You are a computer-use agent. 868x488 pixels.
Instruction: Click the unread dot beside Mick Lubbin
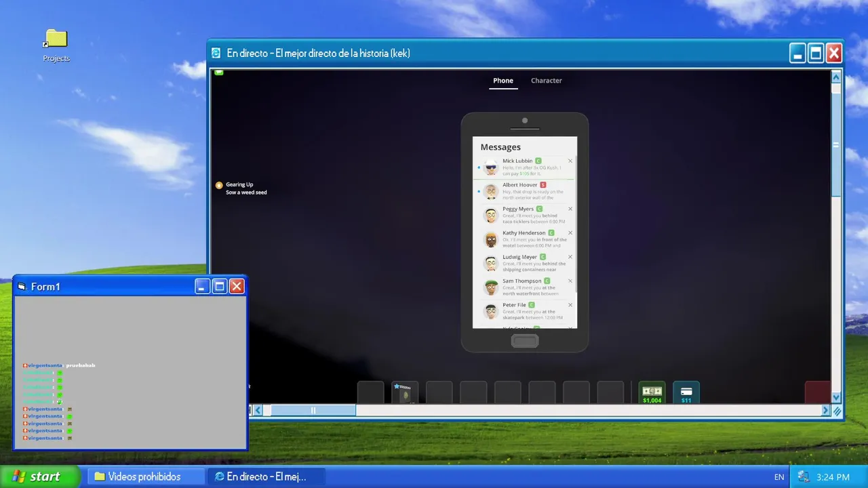pos(479,167)
